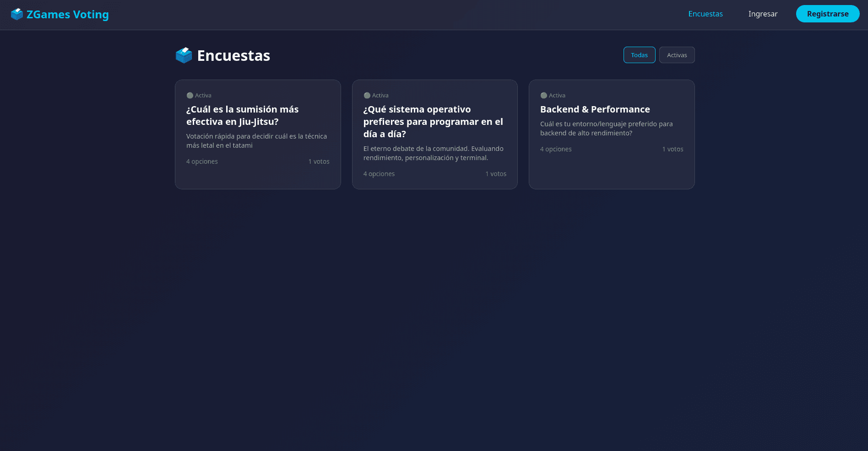Click '1 votos' on the Backend & Performance card

click(x=673, y=149)
